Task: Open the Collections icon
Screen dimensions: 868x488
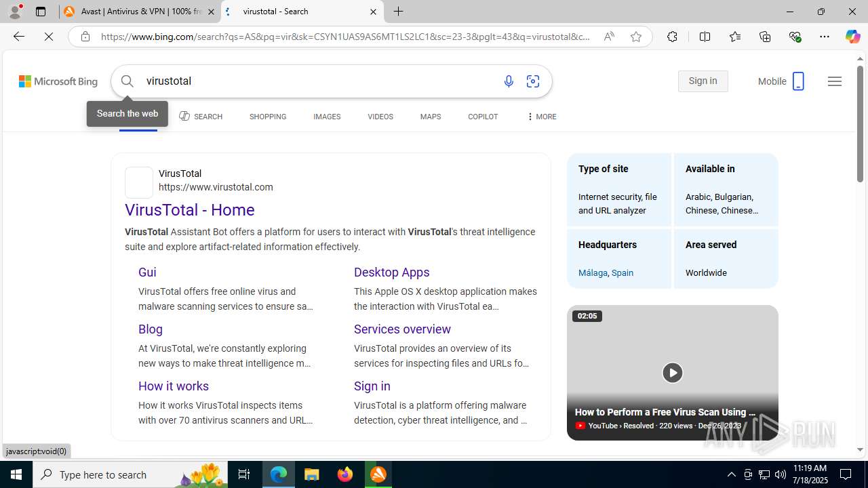Action: 765,37
